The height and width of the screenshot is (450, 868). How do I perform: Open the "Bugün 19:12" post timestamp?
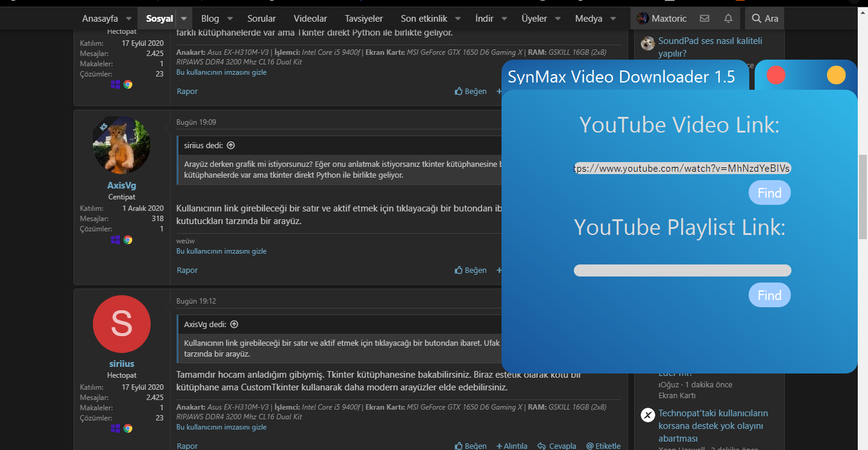point(196,301)
